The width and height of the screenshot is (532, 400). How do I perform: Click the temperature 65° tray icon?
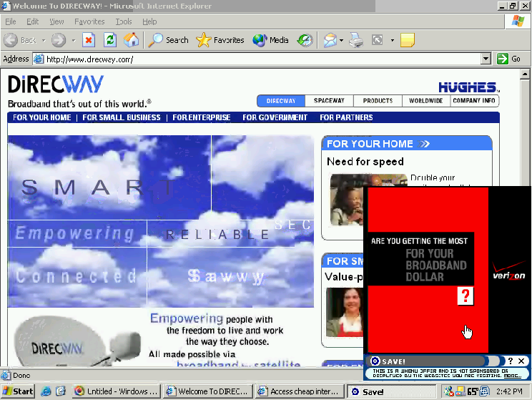[x=472, y=391]
